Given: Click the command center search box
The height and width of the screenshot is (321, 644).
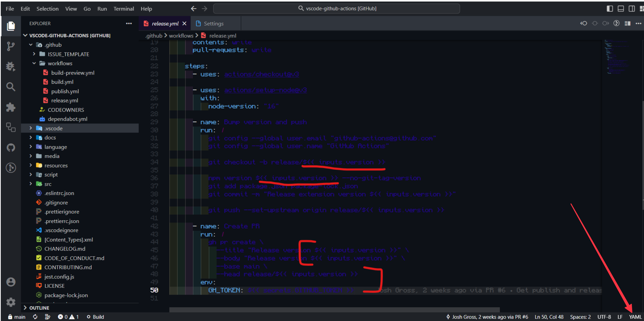Looking at the screenshot, I should pos(337,8).
